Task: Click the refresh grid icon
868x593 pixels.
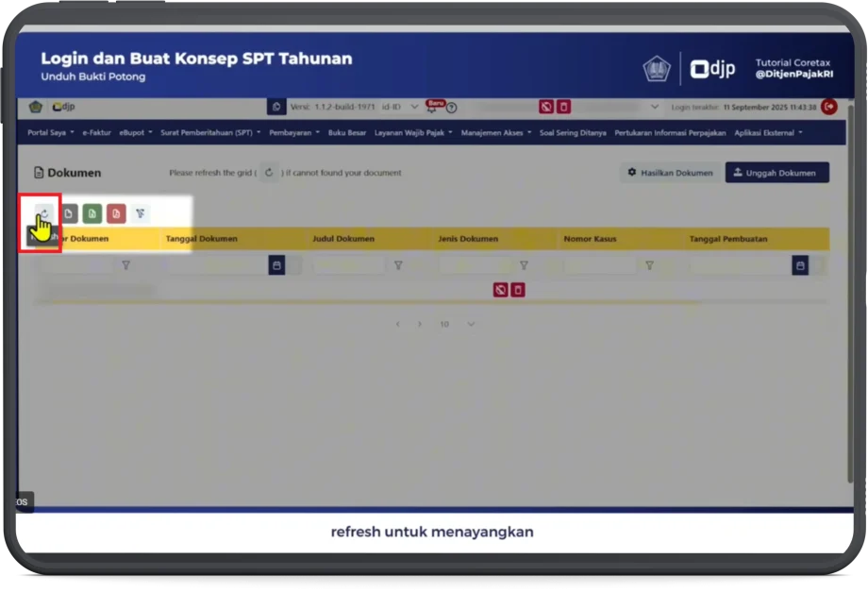Action: coord(45,213)
